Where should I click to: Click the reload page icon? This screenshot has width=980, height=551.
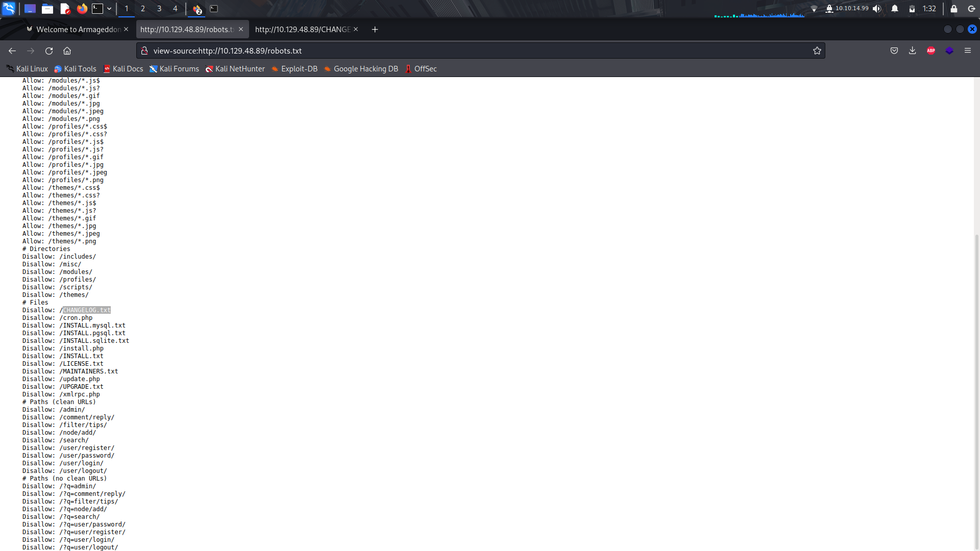point(49,51)
